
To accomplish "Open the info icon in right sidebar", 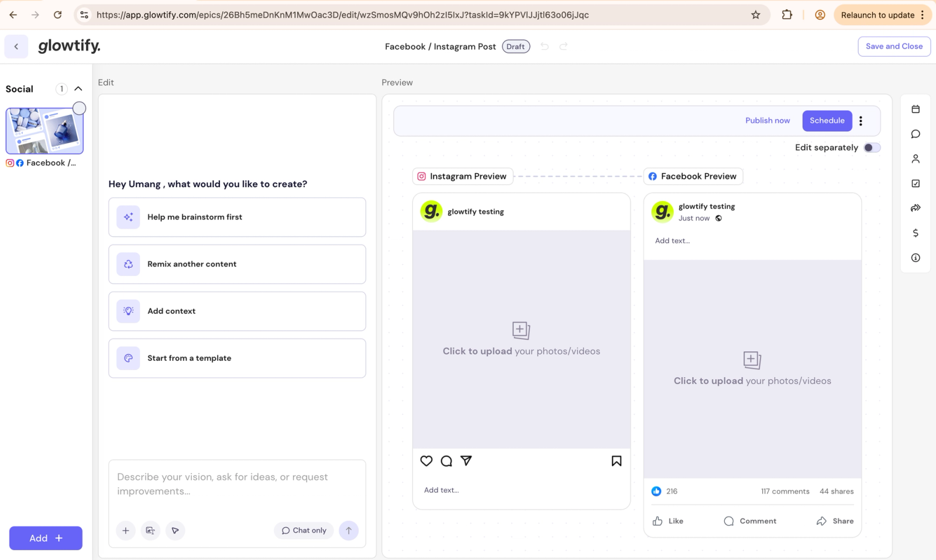I will point(916,258).
